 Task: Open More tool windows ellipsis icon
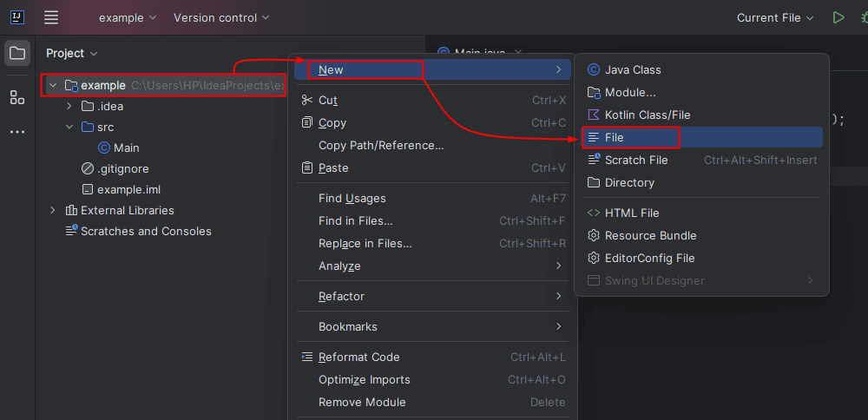coord(17,132)
